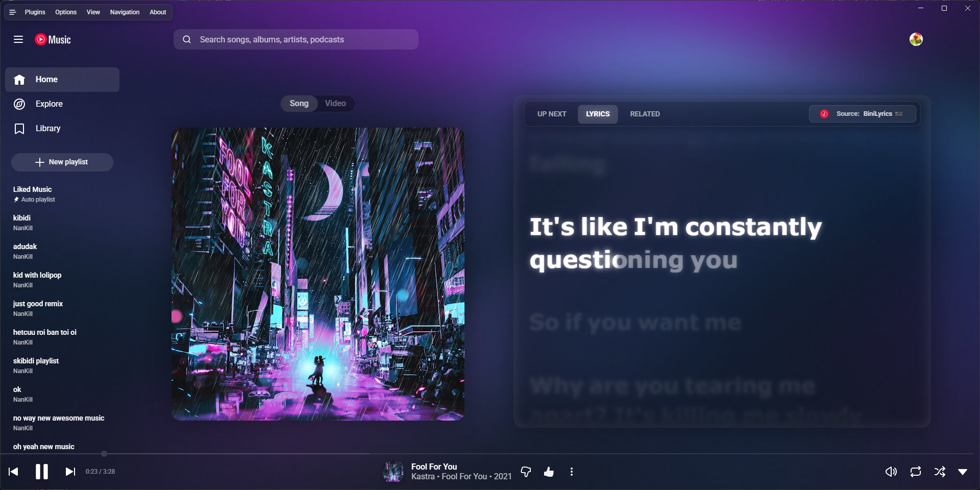Click the Fool For You album artwork
980x490 pixels.
tap(318, 274)
